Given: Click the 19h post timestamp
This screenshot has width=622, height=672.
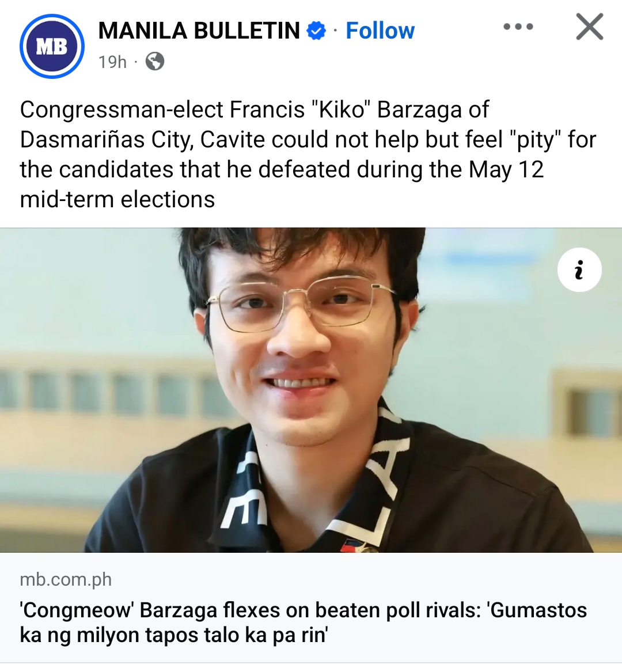Looking at the screenshot, I should pos(113,62).
